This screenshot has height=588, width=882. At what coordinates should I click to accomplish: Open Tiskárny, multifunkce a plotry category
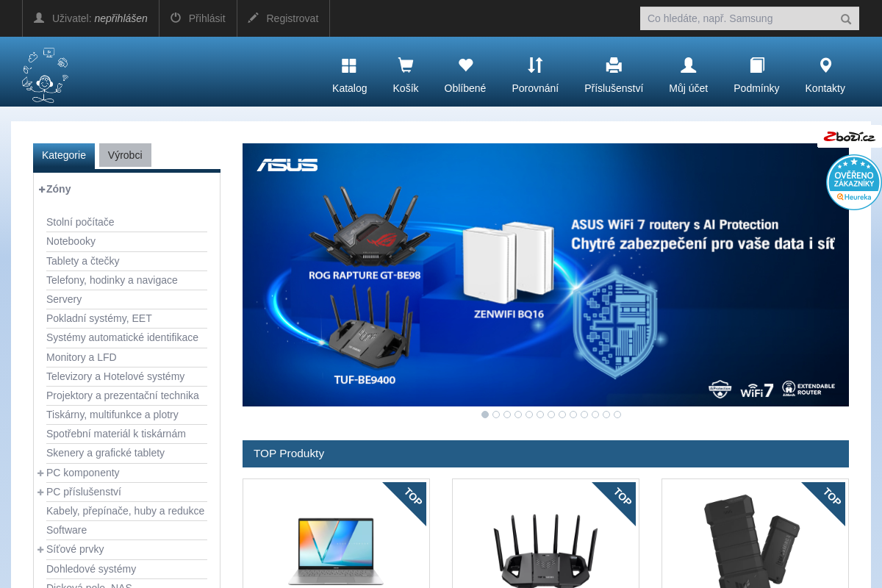[112, 415]
